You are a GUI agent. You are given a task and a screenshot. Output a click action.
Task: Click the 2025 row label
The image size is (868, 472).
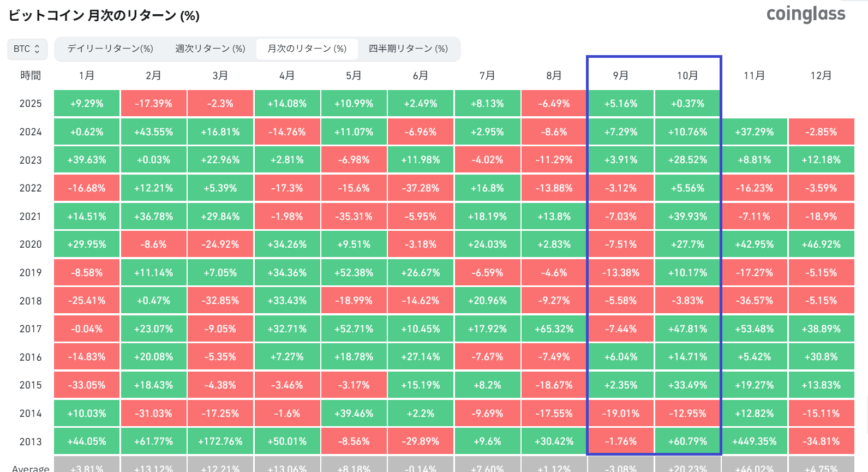tap(31, 104)
